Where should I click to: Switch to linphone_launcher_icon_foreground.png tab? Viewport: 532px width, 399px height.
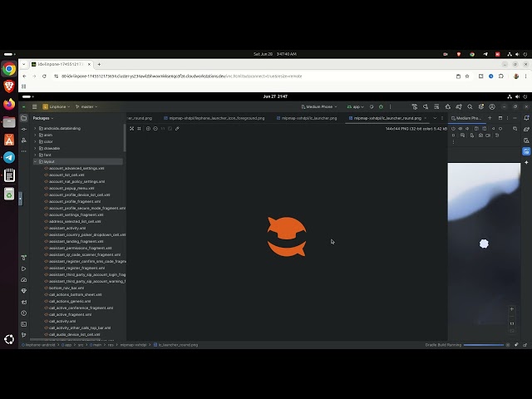click(214, 118)
